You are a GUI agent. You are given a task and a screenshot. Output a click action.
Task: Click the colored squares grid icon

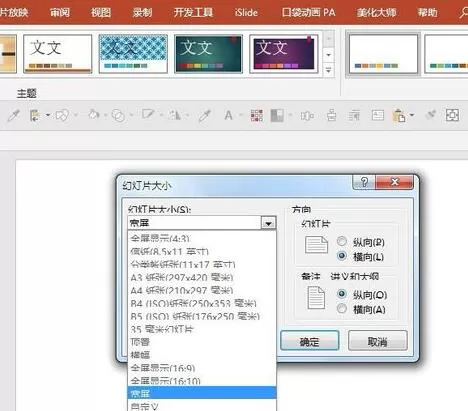pos(257,115)
